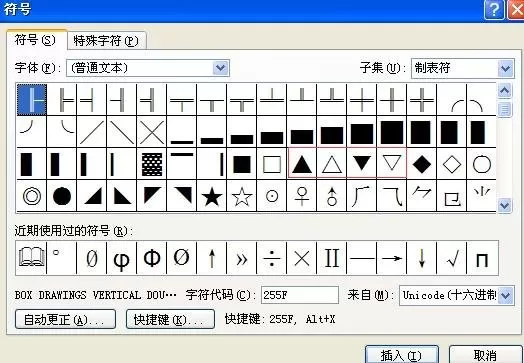The height and width of the screenshot is (363, 524).
Task: Select the hollow white star symbol
Action: tap(242, 196)
